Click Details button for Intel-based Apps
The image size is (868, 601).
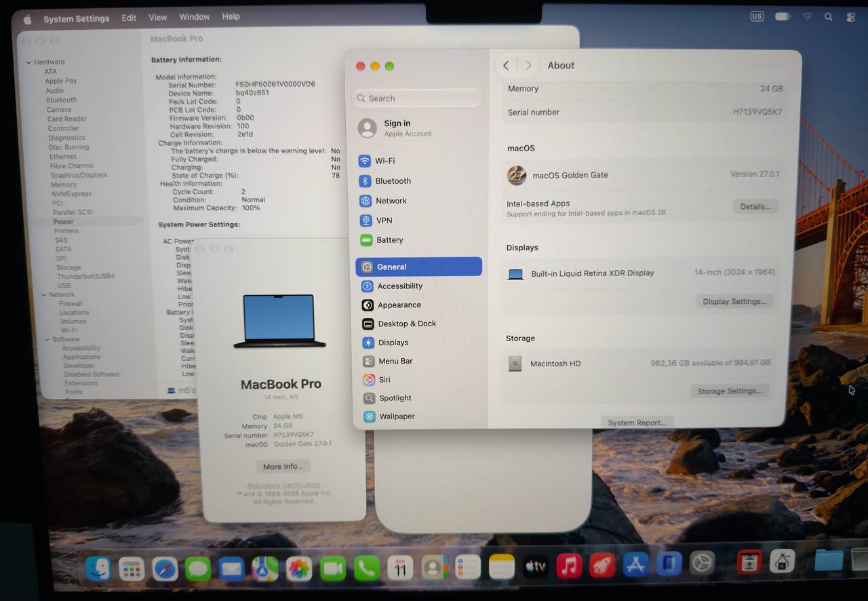tap(755, 207)
